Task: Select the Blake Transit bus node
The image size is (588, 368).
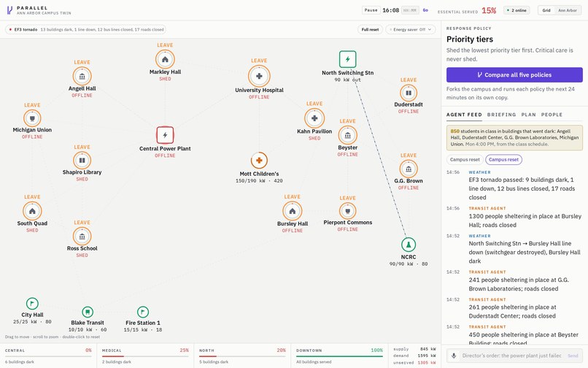Action: pos(88,312)
